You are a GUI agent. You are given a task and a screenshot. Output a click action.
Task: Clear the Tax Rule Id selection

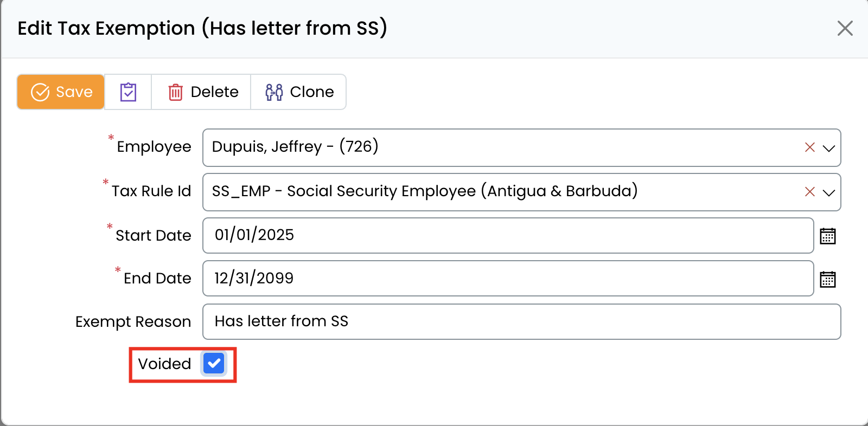(x=809, y=192)
